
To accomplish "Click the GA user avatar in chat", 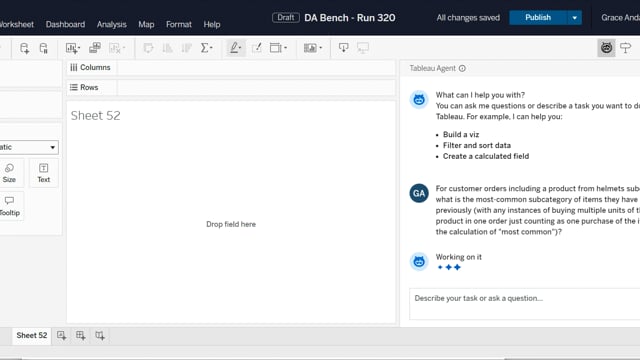I will (419, 193).
